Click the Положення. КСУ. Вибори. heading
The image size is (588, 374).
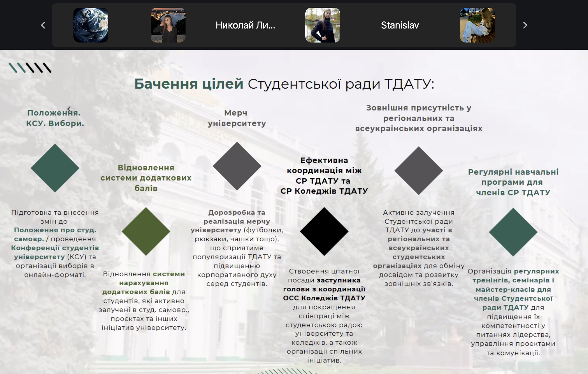coord(55,118)
